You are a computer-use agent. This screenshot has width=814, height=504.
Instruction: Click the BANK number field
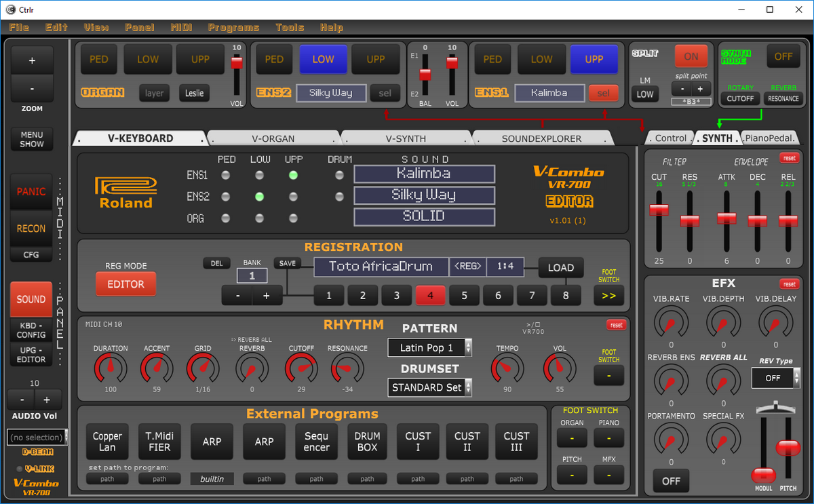252,275
